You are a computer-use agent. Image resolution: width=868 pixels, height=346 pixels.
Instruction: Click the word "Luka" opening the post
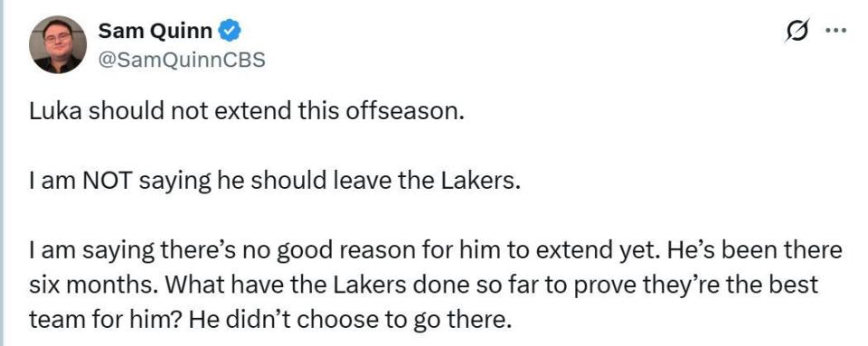(55, 112)
